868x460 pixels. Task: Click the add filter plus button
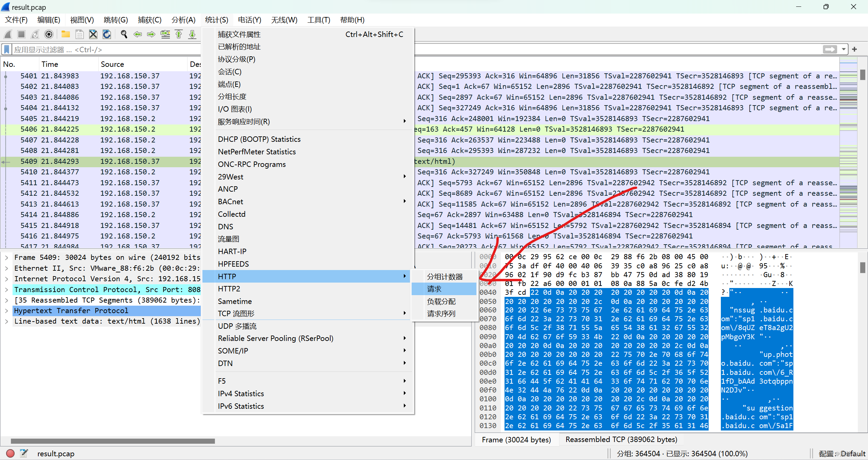pos(854,50)
